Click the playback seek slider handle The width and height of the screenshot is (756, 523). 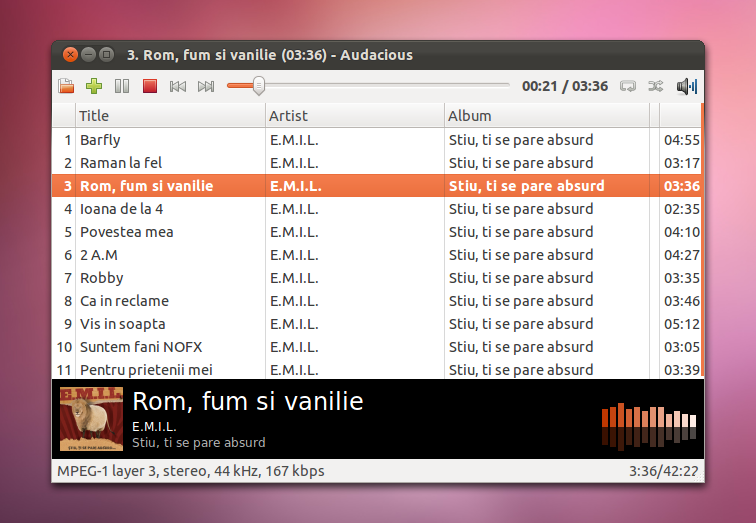coord(259,86)
